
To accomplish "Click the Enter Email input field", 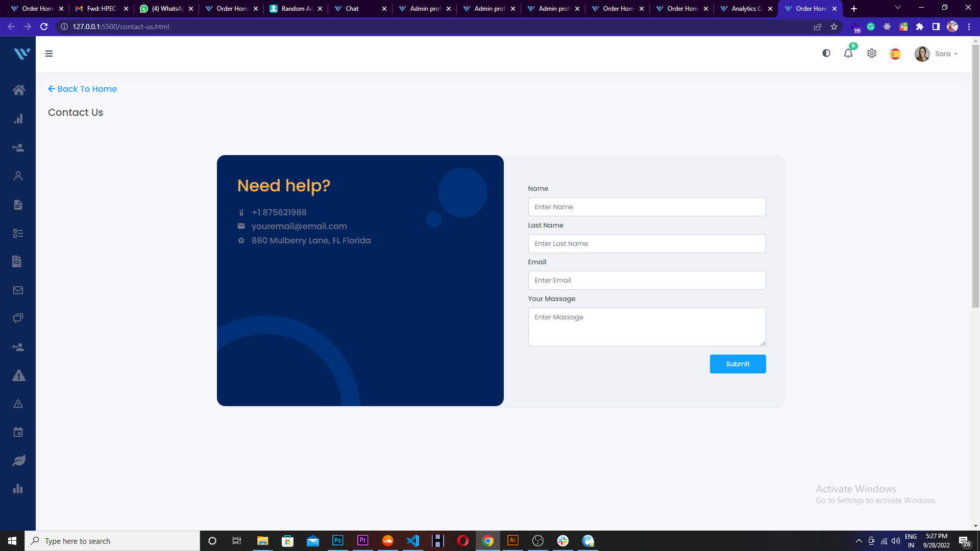I will tap(647, 280).
